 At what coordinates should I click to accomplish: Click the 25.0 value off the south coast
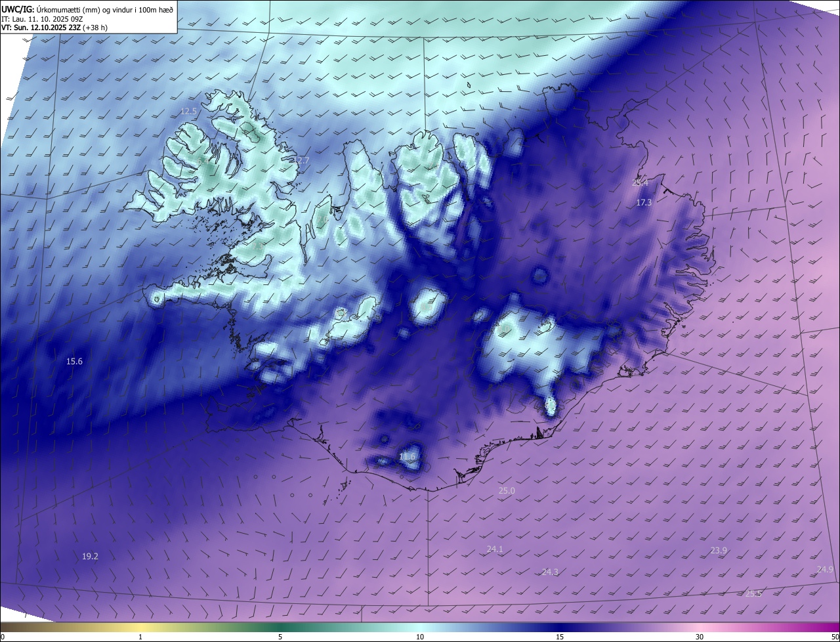507,491
